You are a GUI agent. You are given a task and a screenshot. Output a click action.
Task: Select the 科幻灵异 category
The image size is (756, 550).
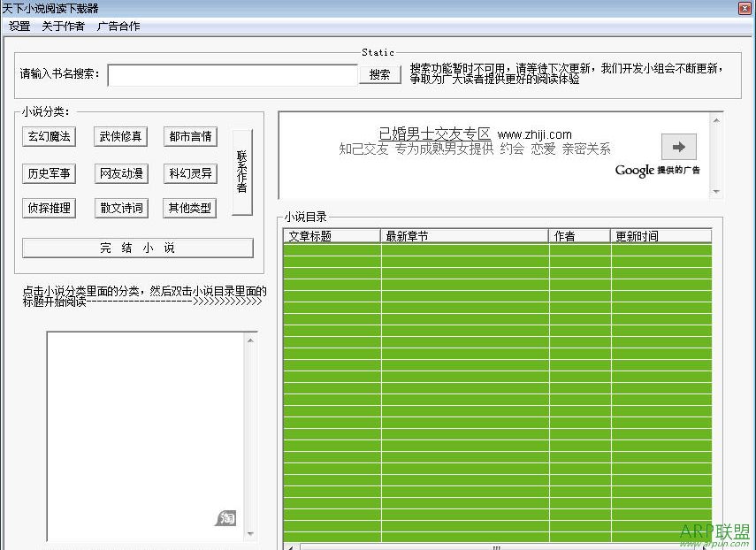pyautogui.click(x=190, y=173)
